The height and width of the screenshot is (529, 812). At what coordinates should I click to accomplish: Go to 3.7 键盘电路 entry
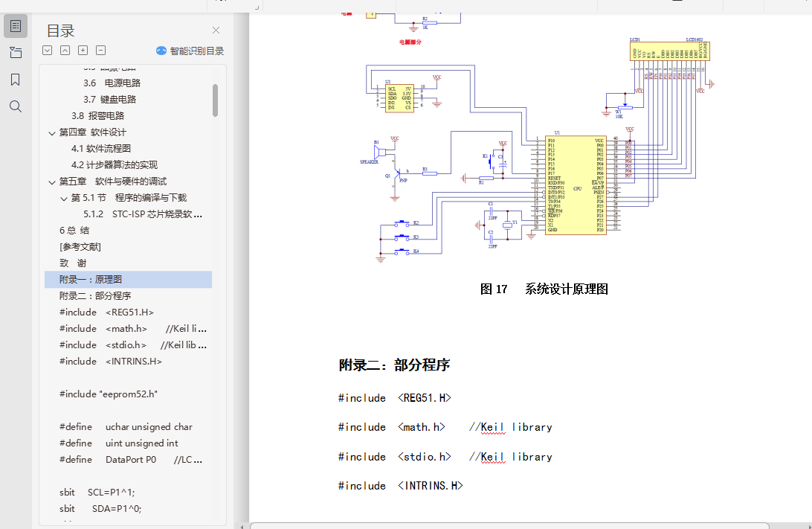click(x=110, y=100)
